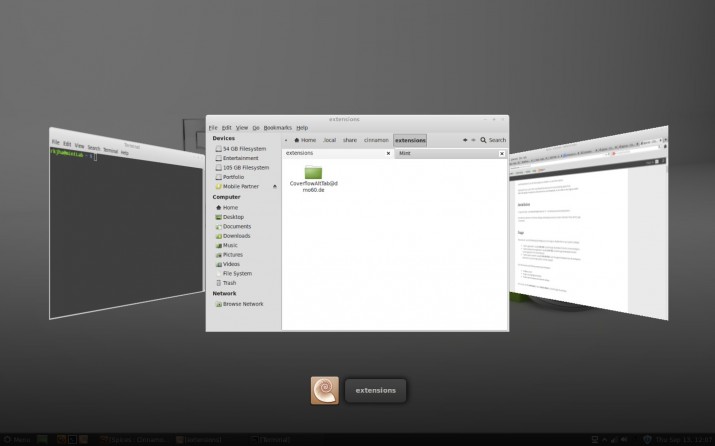Open Music folder from sidebar
This screenshot has height=446, width=715.
pos(230,245)
